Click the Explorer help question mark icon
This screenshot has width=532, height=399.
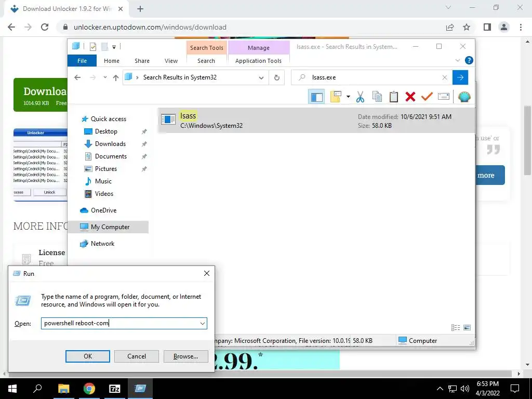coord(469,60)
